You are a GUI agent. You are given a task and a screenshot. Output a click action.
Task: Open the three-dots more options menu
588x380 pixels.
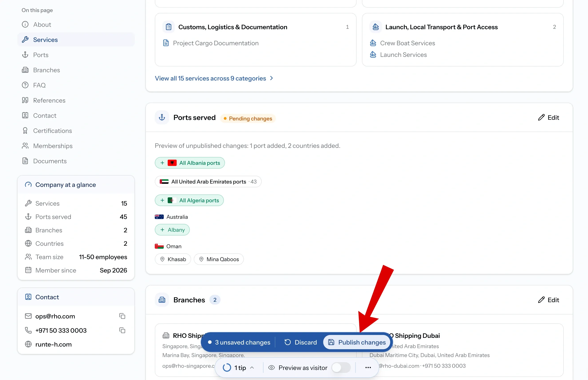point(368,368)
